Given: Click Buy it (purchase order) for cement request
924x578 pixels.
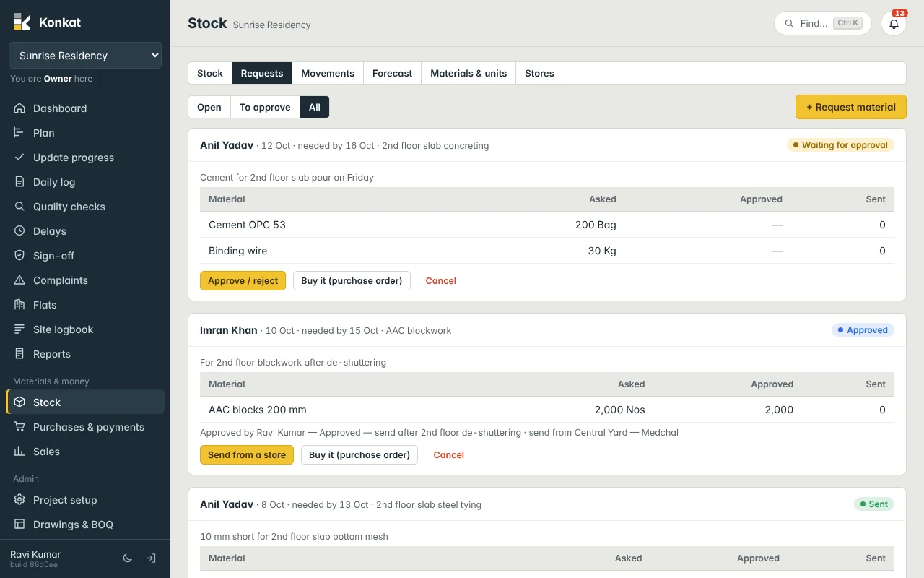Looking at the screenshot, I should coord(352,281).
